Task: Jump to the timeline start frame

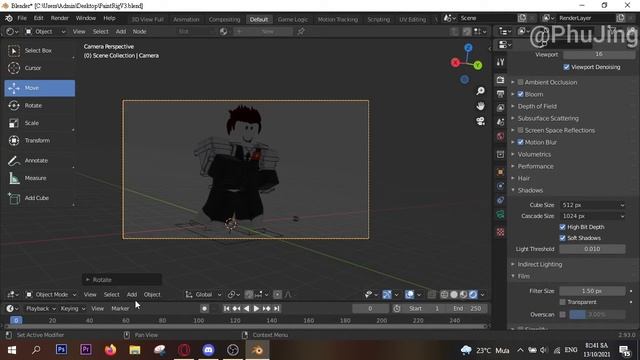Action: click(x=227, y=309)
